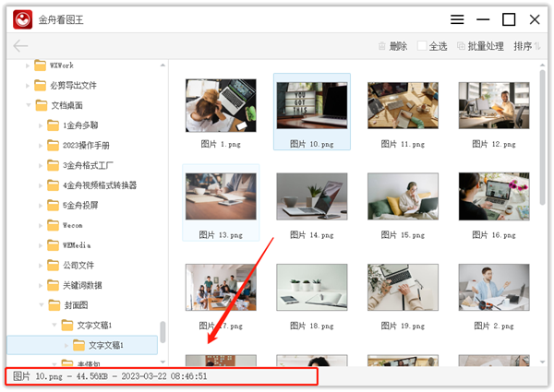Expand the 关键词数据 tree node
The width and height of the screenshot is (554, 392).
[41, 285]
